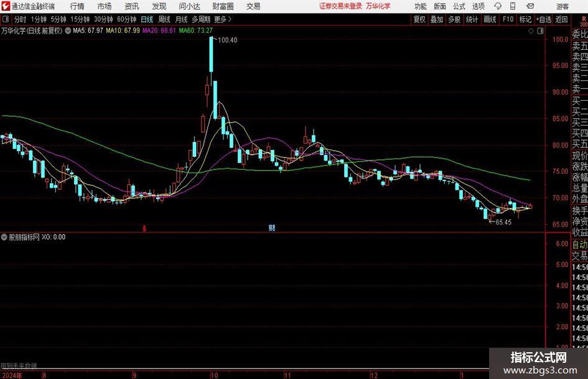
Task: Expand the 更多 periods list
Action: point(223,19)
